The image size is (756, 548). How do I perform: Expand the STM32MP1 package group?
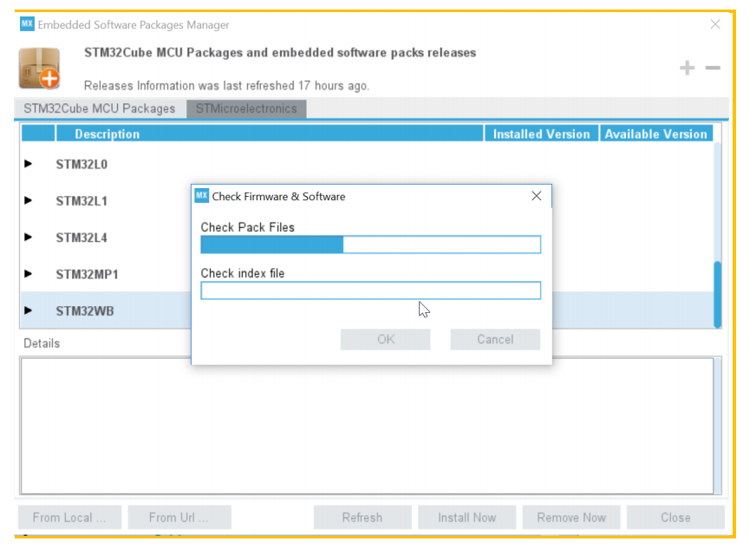tap(29, 274)
